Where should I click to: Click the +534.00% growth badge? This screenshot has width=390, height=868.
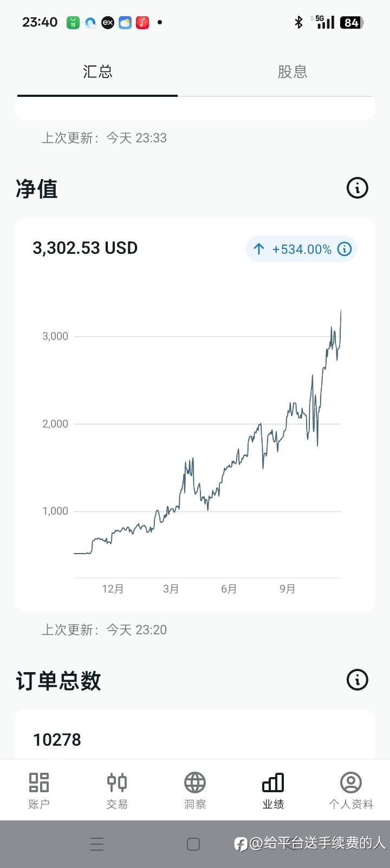click(x=301, y=249)
